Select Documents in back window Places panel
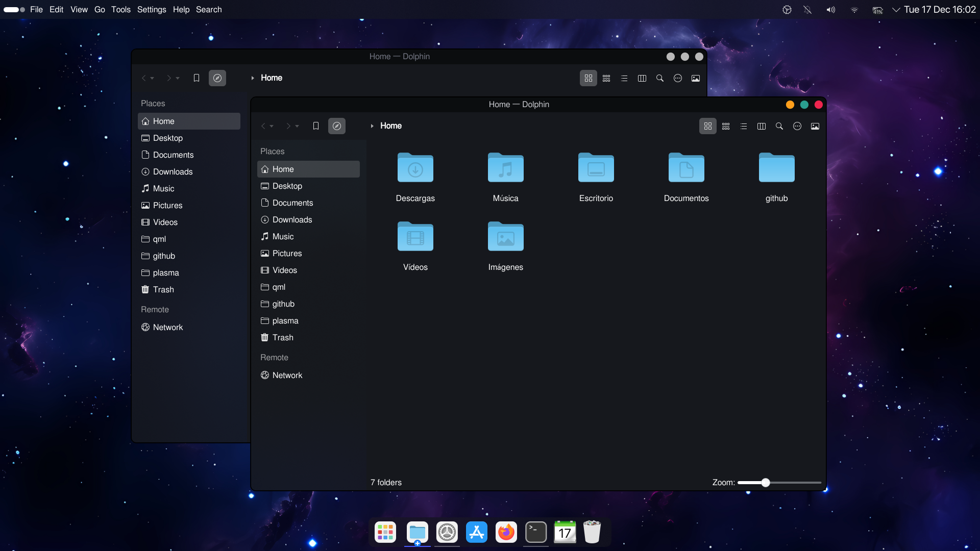The width and height of the screenshot is (980, 551). [189, 155]
